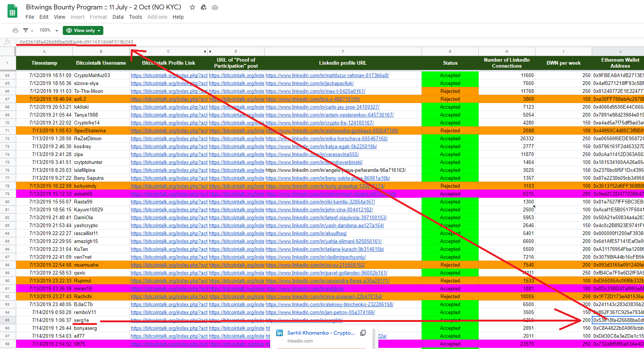Select Rejected status for az6.2 row
The height and width of the screenshot is (349, 644).
coord(450,99)
